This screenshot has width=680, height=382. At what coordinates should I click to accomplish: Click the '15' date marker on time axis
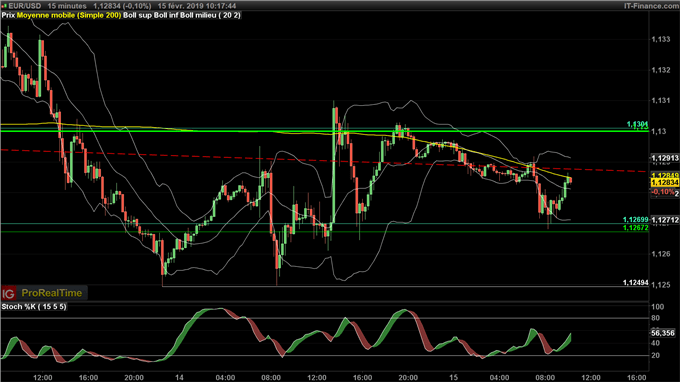453,378
